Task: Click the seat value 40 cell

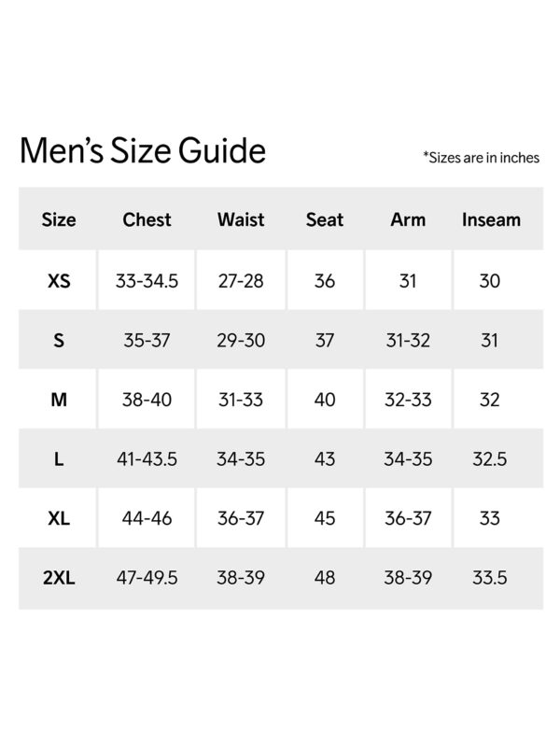Action: [325, 400]
